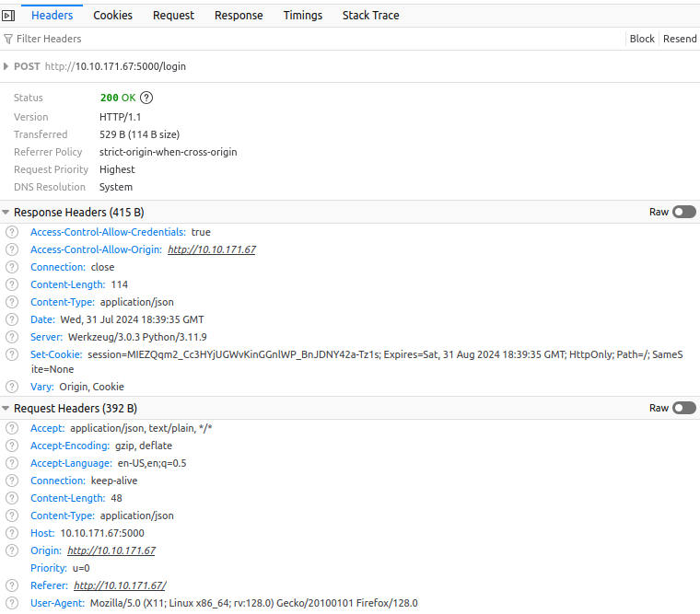Collapse the Response Headers section

click(6, 213)
